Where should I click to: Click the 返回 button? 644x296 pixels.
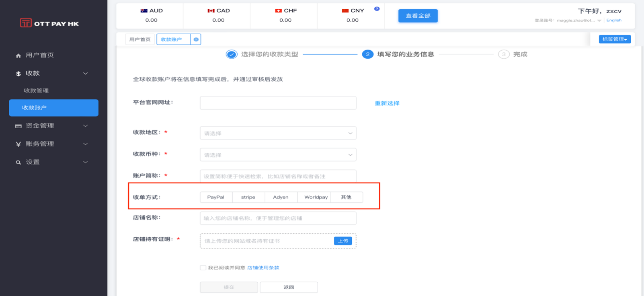[x=289, y=287]
